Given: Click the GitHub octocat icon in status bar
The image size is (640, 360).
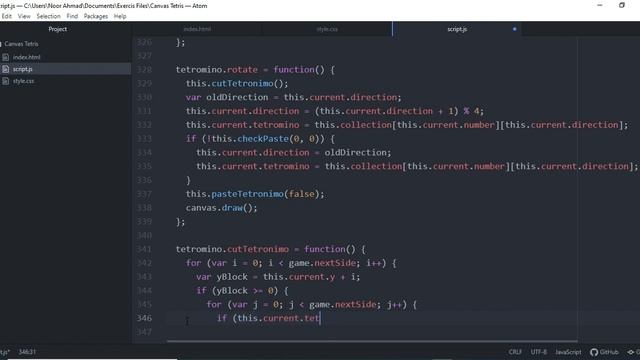Looking at the screenshot, I should click(x=594, y=352).
